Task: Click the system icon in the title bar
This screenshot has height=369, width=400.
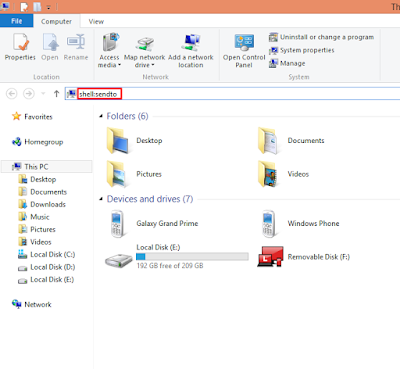Action: click(x=5, y=6)
